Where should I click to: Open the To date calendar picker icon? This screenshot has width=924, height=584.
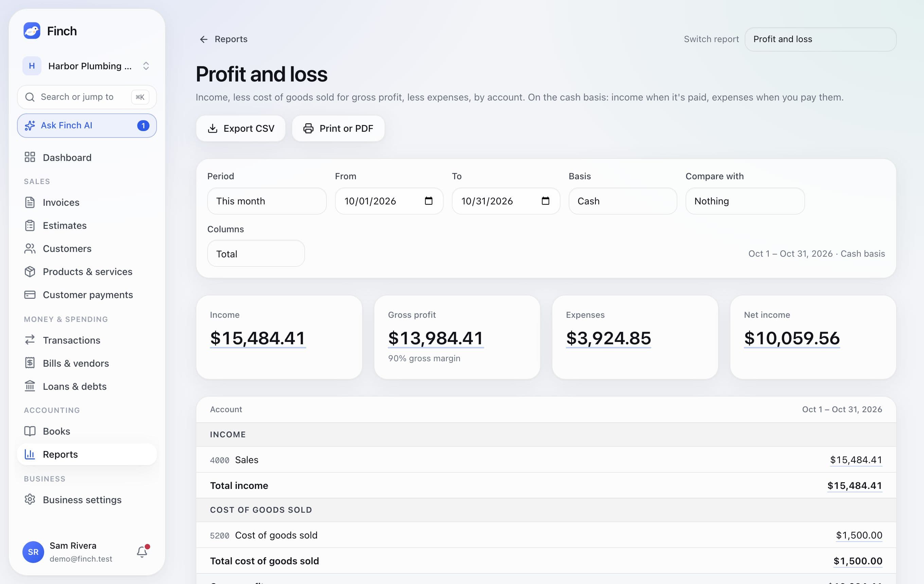(x=545, y=201)
